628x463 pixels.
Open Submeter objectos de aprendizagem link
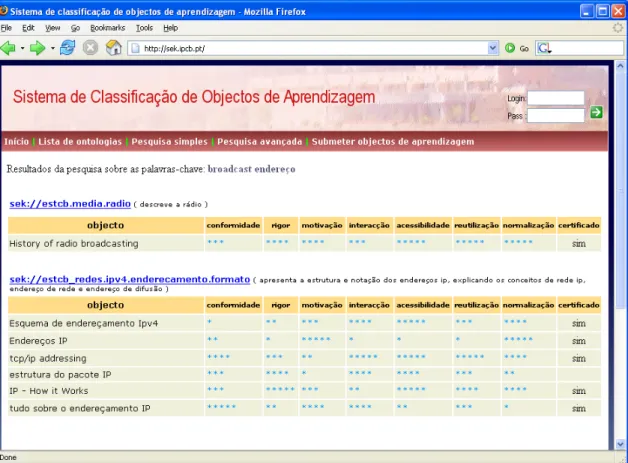pos(393,141)
